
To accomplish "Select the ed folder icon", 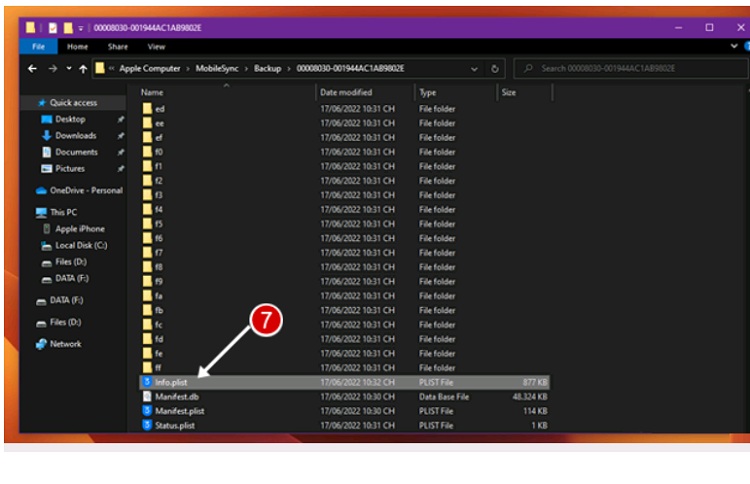I will (x=147, y=109).
